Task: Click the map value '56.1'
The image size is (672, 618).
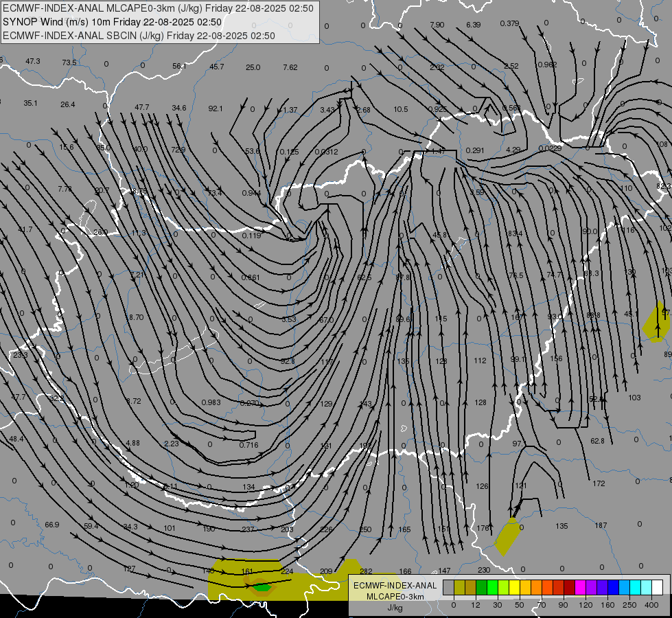Action: pyautogui.click(x=180, y=66)
